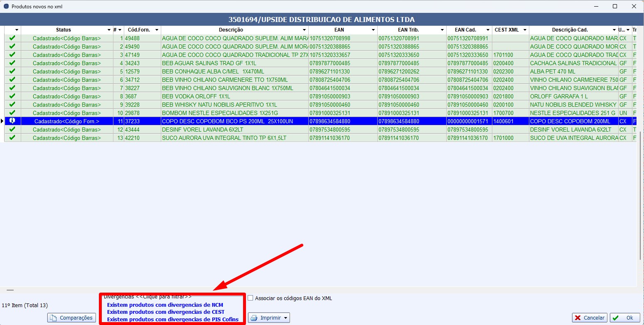The height and width of the screenshot is (325, 644).
Task: Filter by divergencias de CEST link
Action: coord(165,312)
